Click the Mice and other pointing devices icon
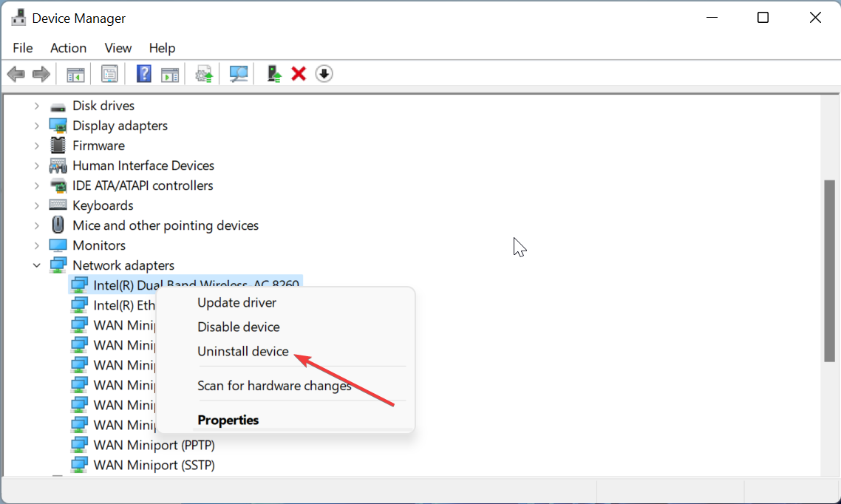The image size is (841, 504). pyautogui.click(x=58, y=225)
